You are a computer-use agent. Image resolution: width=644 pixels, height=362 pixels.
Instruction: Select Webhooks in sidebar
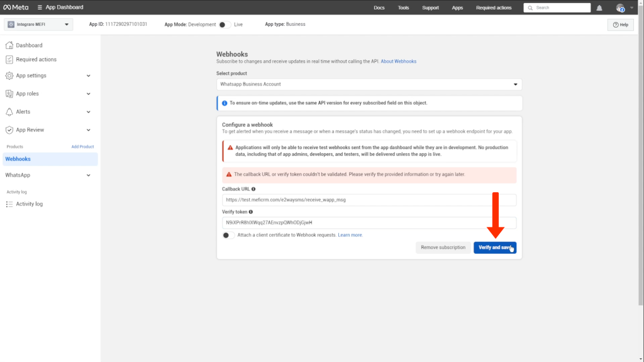50,159
